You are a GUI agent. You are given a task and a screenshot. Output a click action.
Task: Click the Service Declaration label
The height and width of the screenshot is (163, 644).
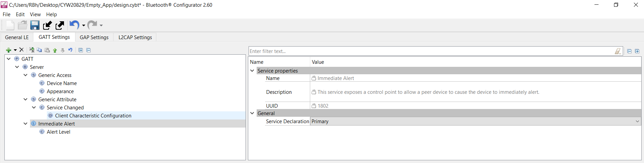coord(287,121)
